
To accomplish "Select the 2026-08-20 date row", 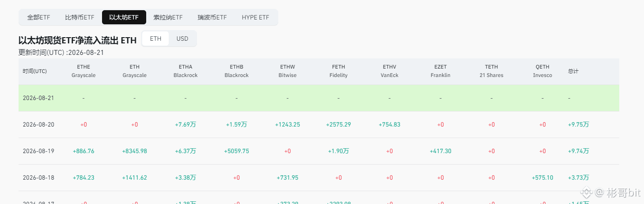I will [319, 124].
